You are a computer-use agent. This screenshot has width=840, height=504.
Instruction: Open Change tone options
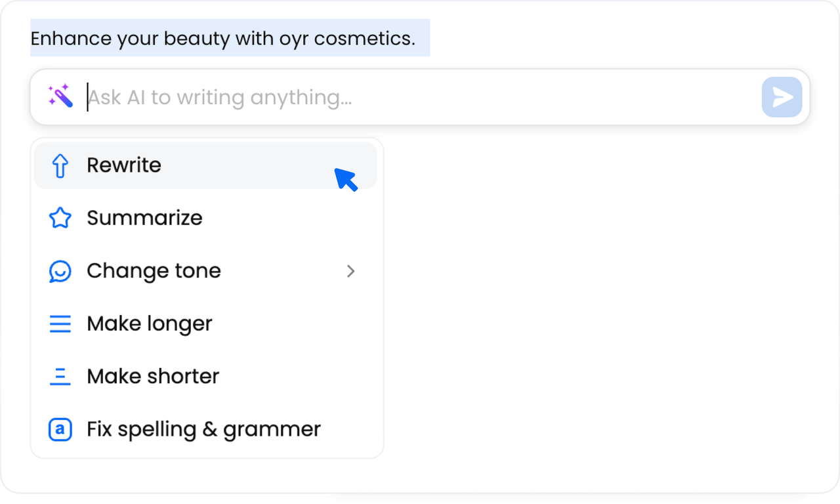click(154, 270)
